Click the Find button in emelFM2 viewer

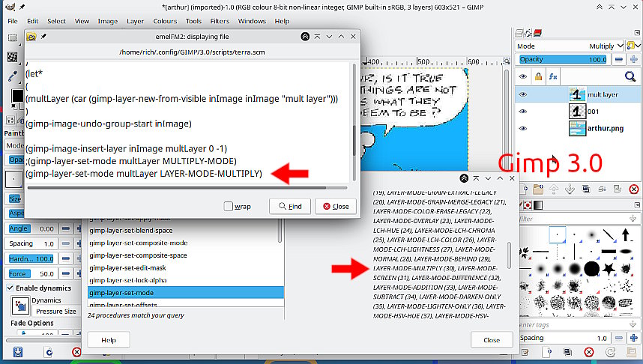coord(290,206)
